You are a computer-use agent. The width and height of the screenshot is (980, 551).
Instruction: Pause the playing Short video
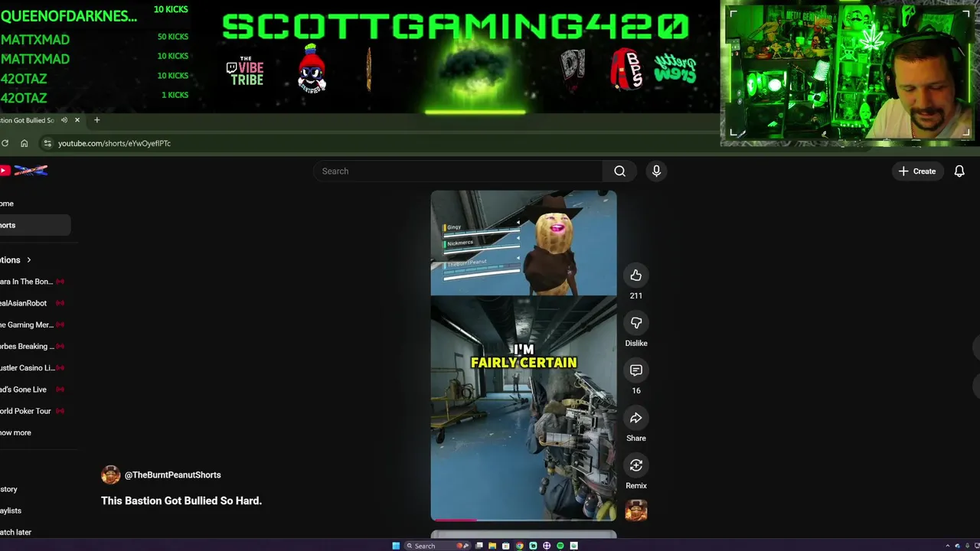pyautogui.click(x=524, y=356)
